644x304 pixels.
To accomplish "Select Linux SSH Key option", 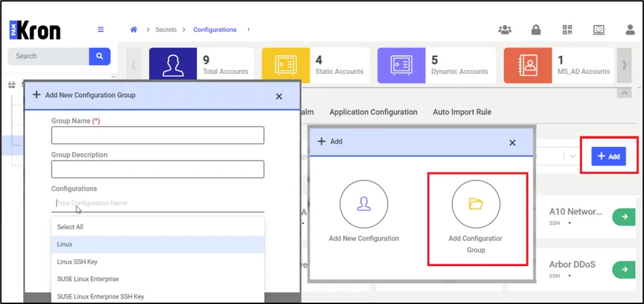I will tap(158, 261).
